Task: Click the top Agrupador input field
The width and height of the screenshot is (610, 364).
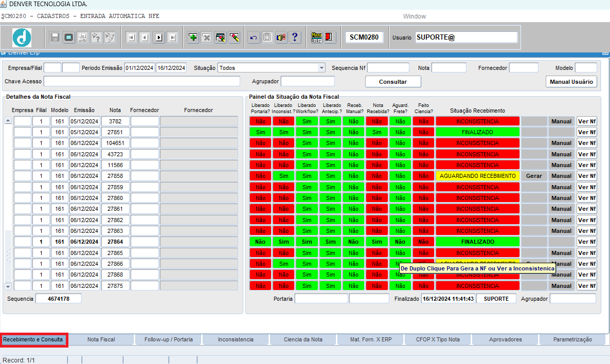Action: pyautogui.click(x=308, y=81)
